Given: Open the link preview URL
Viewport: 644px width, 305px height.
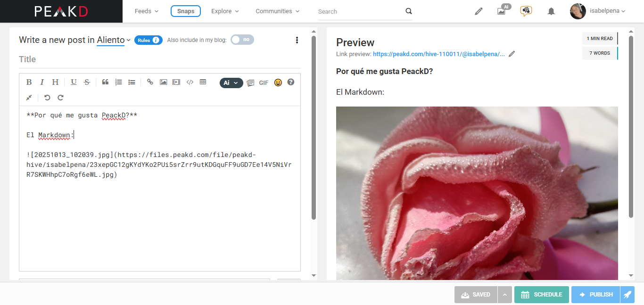Looking at the screenshot, I should pyautogui.click(x=438, y=54).
